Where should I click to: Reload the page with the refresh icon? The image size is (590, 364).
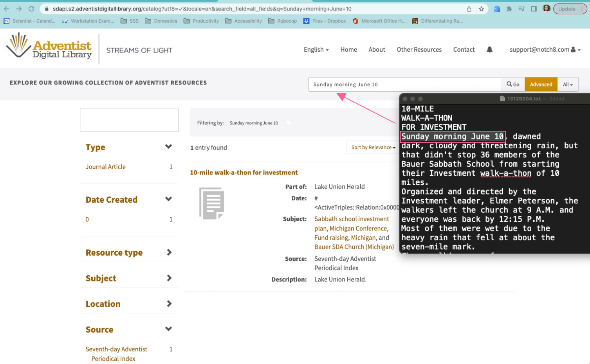click(31, 9)
